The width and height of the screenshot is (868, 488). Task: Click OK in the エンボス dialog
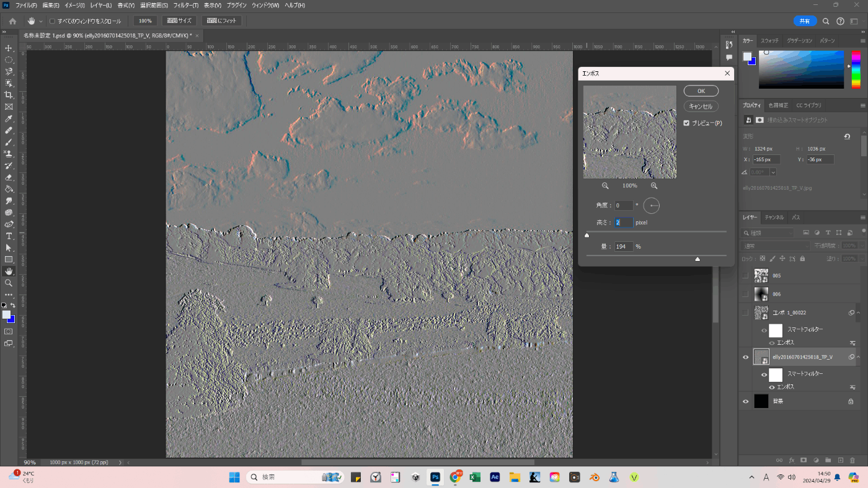pyautogui.click(x=701, y=91)
